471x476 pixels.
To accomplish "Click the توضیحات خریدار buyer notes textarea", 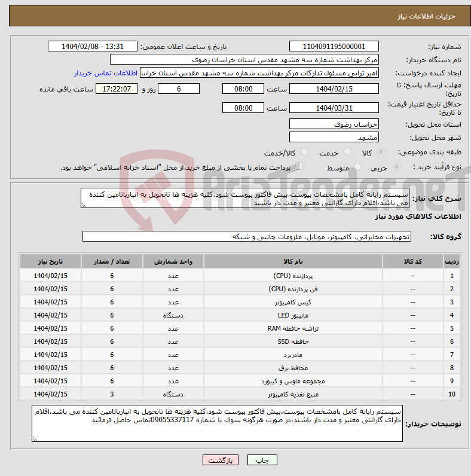I will click(x=218, y=423).
